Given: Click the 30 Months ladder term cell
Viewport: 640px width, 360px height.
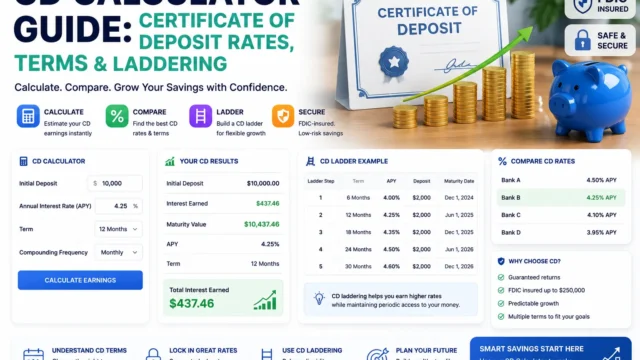Looking at the screenshot, I should point(358,267).
